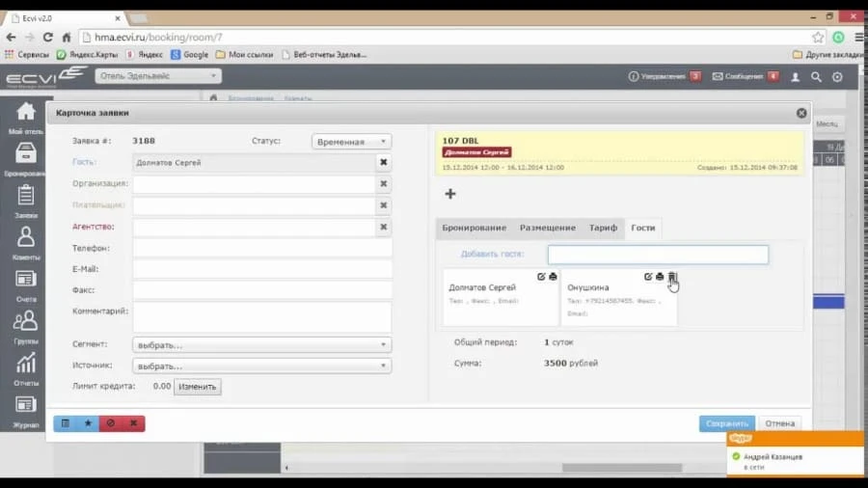This screenshot has height=488, width=868.
Task: Print guest Онушкина card
Action: point(660,277)
